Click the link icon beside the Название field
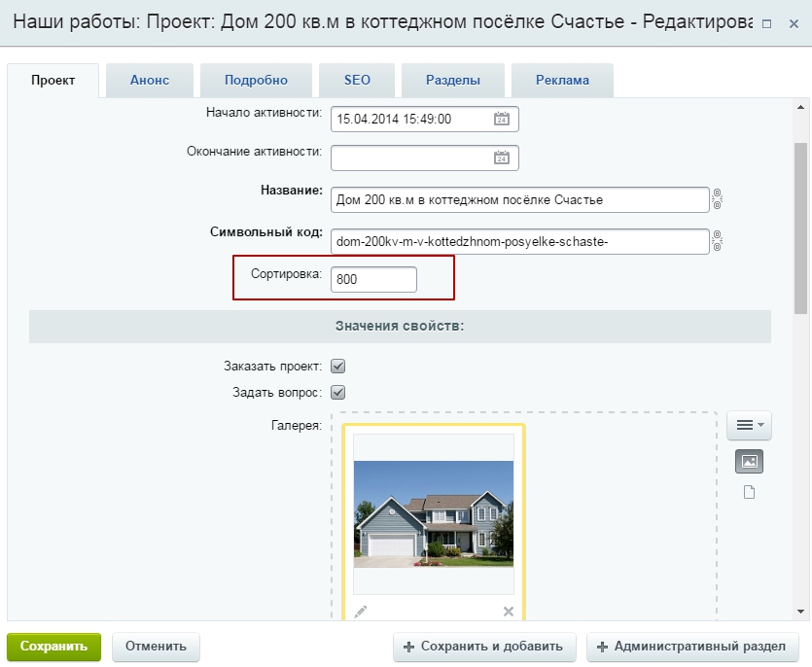The image size is (812, 667). [718, 199]
